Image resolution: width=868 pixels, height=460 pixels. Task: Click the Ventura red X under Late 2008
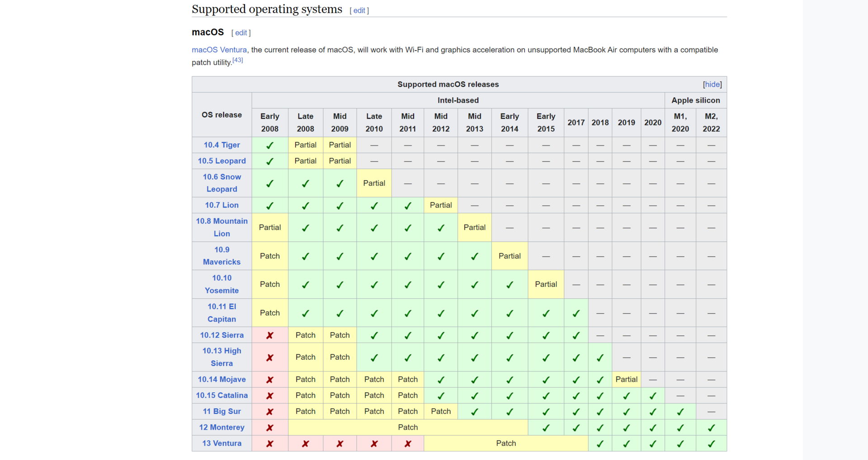pos(306,444)
